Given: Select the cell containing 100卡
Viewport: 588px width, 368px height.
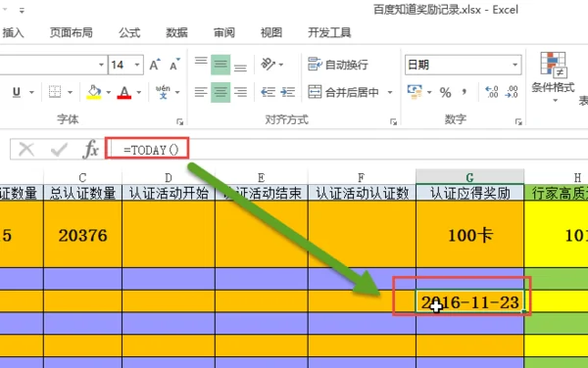Looking at the screenshot, I should pyautogui.click(x=469, y=234).
